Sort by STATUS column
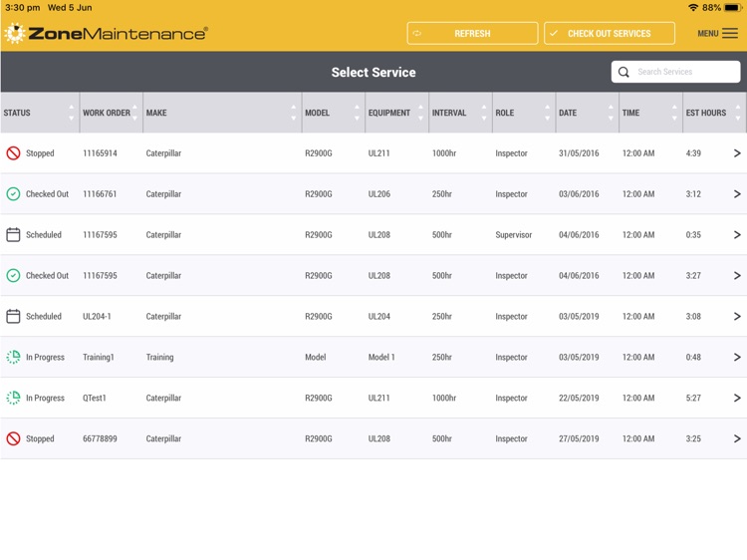747x560 pixels. [40, 113]
